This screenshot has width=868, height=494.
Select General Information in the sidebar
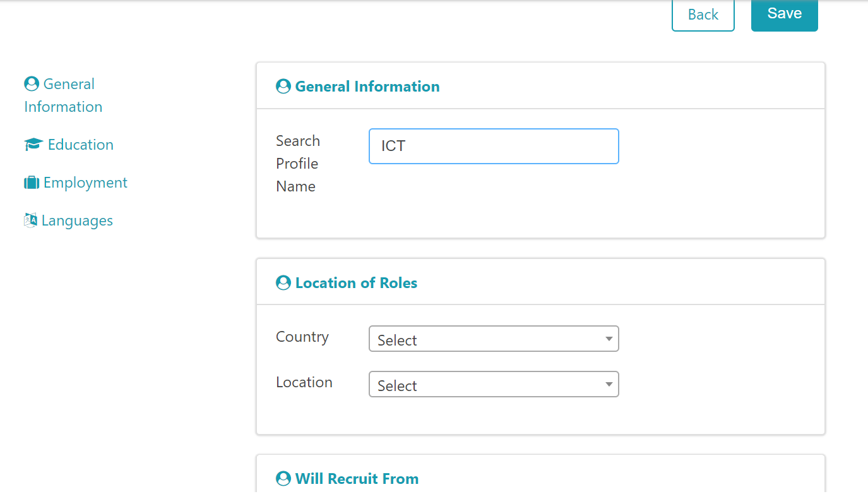point(62,95)
